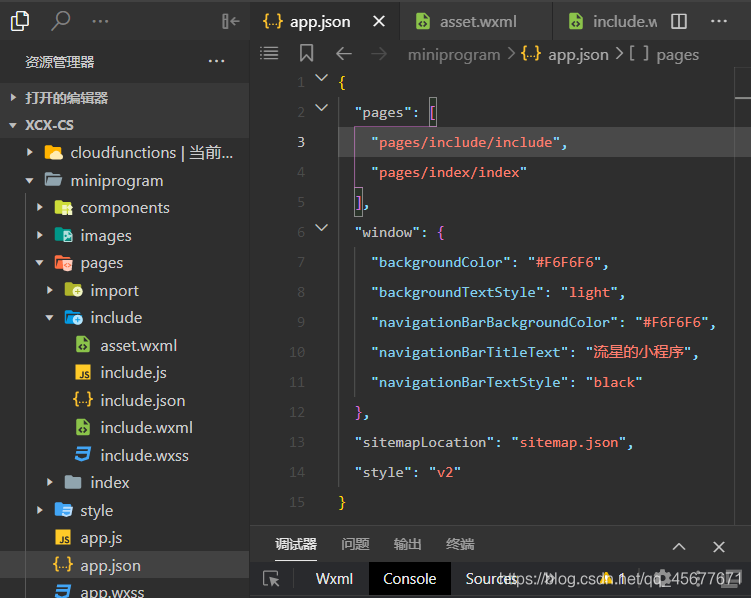Fold the window object at line 6
This screenshot has width=751, height=598.
pyautogui.click(x=321, y=227)
